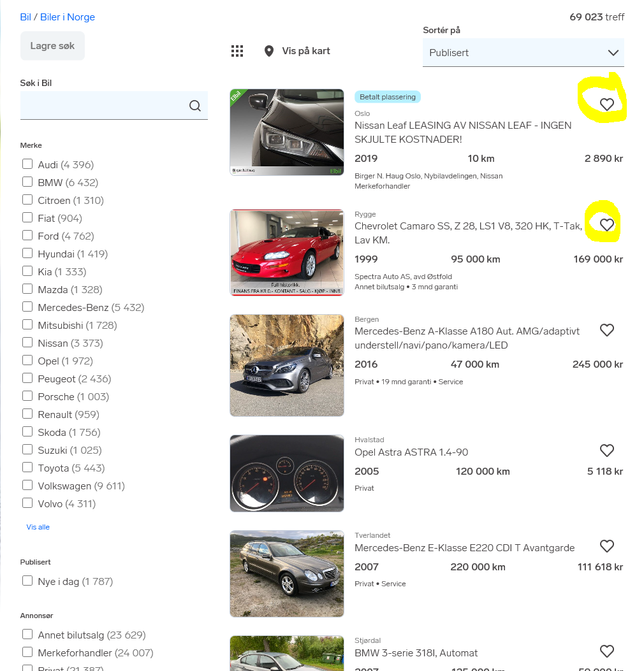Viewport: 644px width, 671px height.
Task: Click the search magnifier icon
Action: point(195,106)
